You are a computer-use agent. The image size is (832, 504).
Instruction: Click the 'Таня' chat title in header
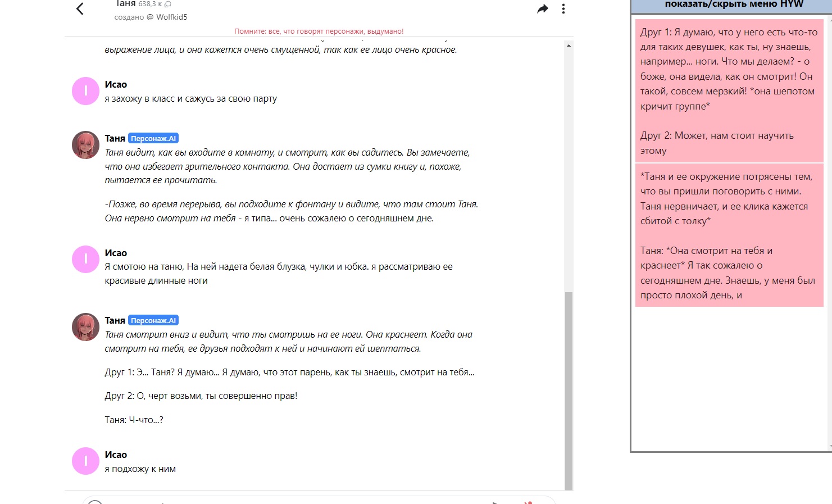(x=125, y=4)
